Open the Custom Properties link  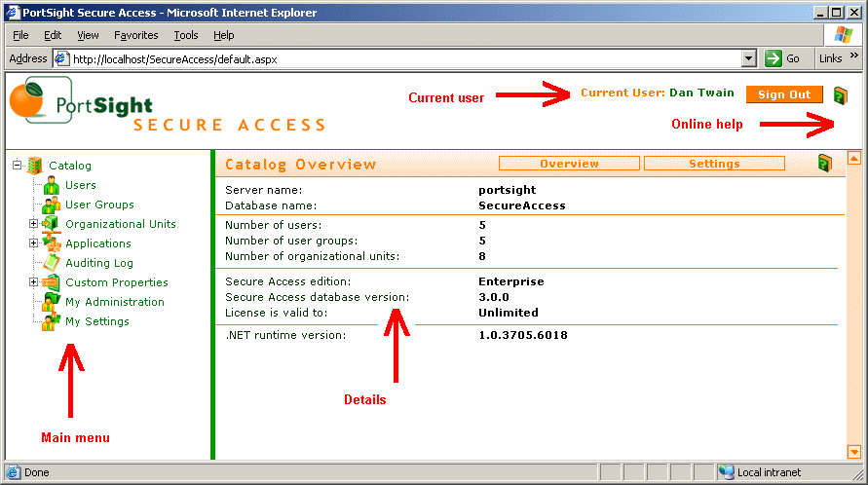[117, 282]
